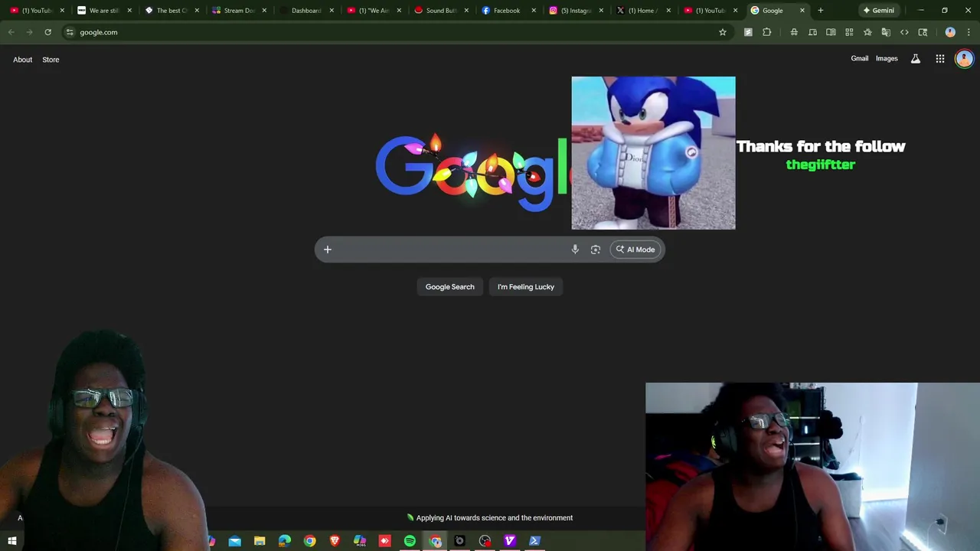Close the Facebook tab

(x=534, y=11)
